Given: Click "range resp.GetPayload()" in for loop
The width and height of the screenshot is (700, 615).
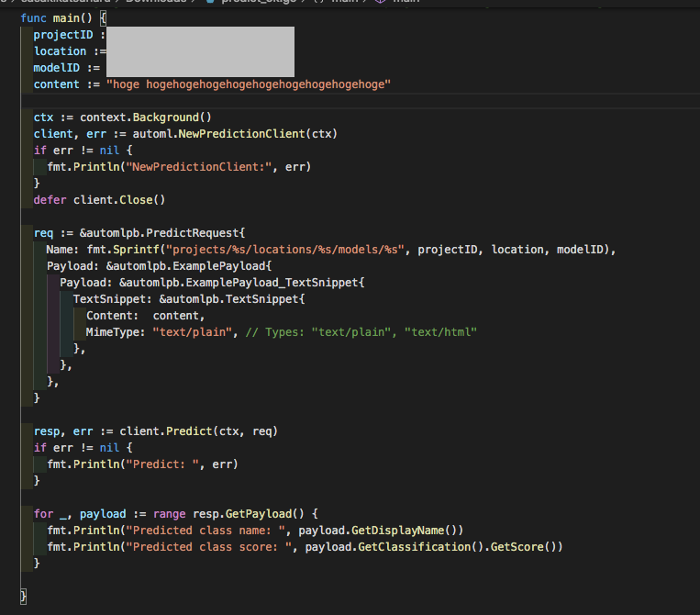Looking at the screenshot, I should (228, 514).
